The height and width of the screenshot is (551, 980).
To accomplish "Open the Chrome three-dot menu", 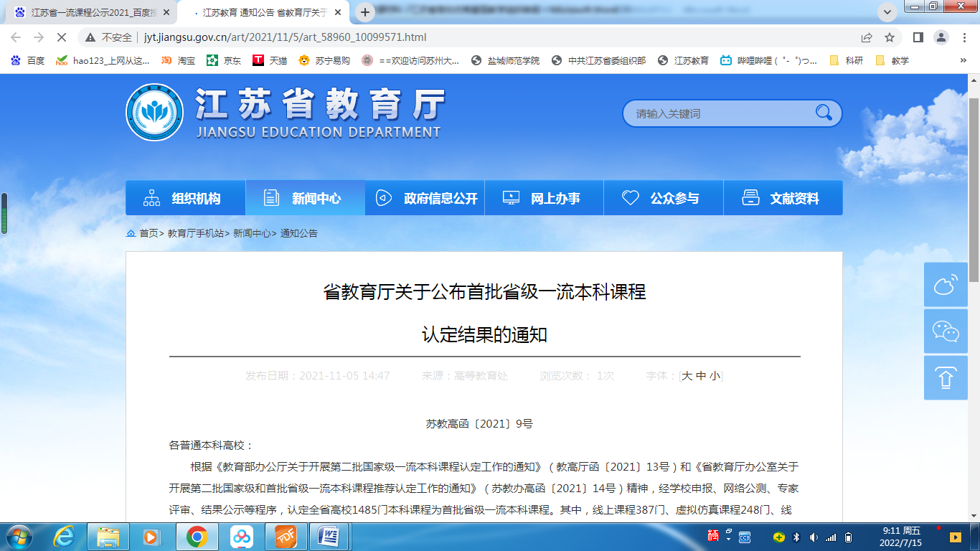I will 963,37.
